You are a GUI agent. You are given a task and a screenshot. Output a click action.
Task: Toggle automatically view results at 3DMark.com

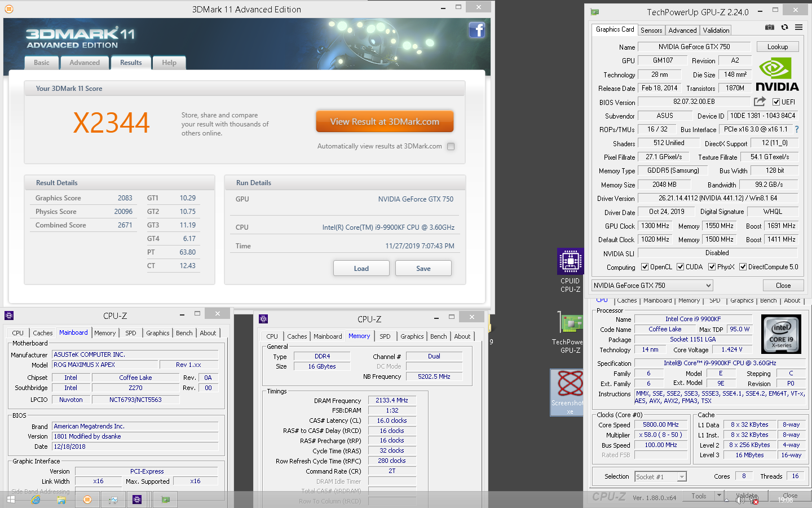tap(451, 146)
